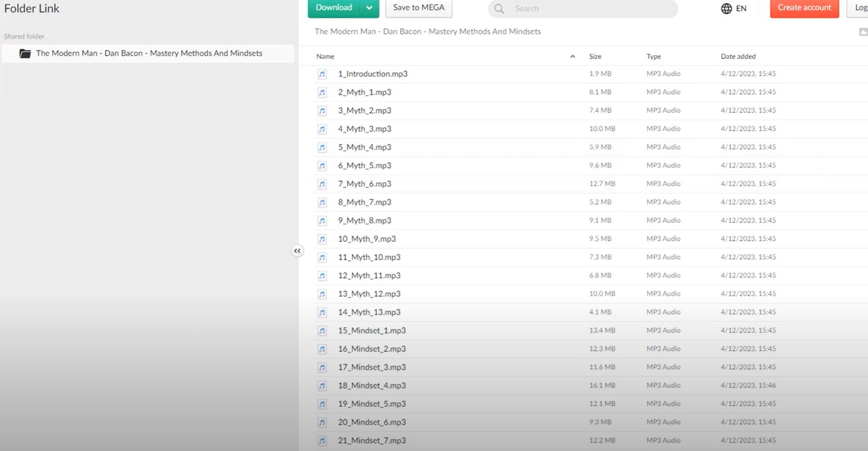This screenshot has height=451, width=868.
Task: Collapse the left panel with the double-chevron
Action: 297,251
